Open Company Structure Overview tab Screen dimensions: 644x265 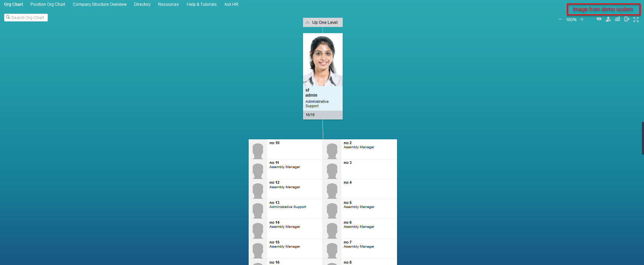[100, 4]
